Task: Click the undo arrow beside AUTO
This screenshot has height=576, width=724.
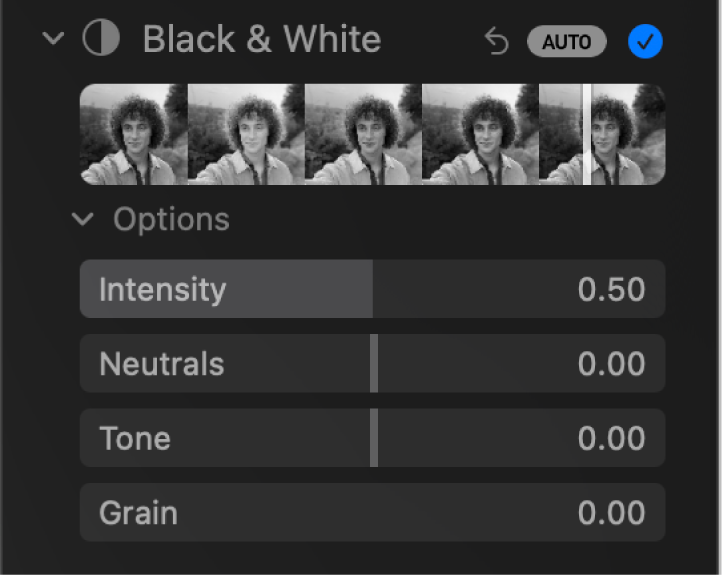Action: click(x=496, y=42)
